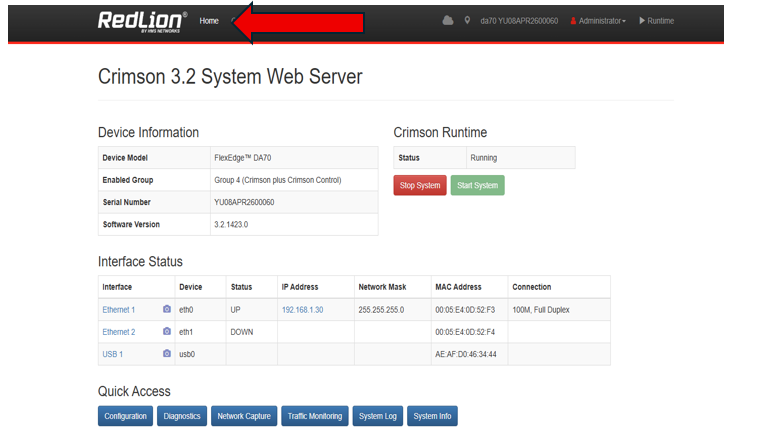This screenshot has height=434, width=758.
Task: Click the Runtime play icon
Action: click(x=642, y=21)
